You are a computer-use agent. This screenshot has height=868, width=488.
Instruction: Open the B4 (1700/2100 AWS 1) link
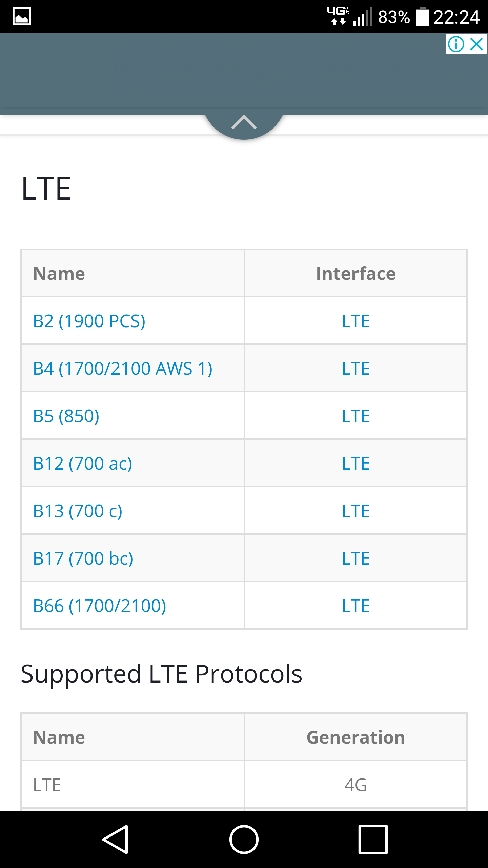click(x=123, y=368)
